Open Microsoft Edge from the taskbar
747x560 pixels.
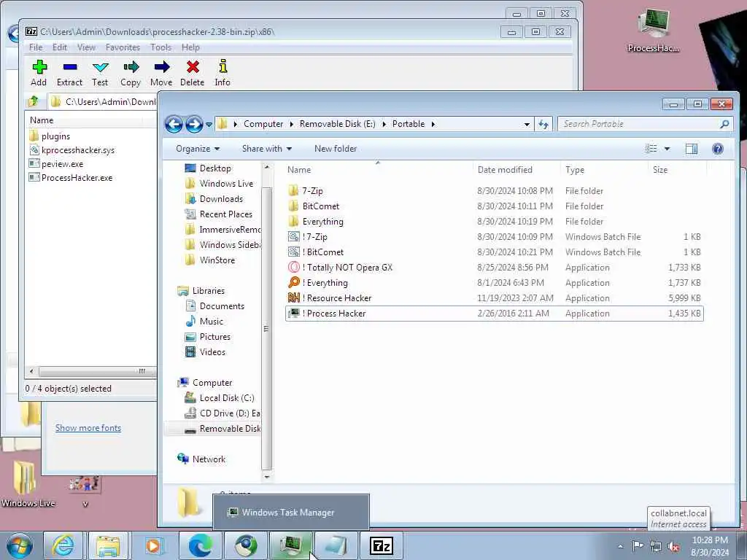tap(200, 545)
